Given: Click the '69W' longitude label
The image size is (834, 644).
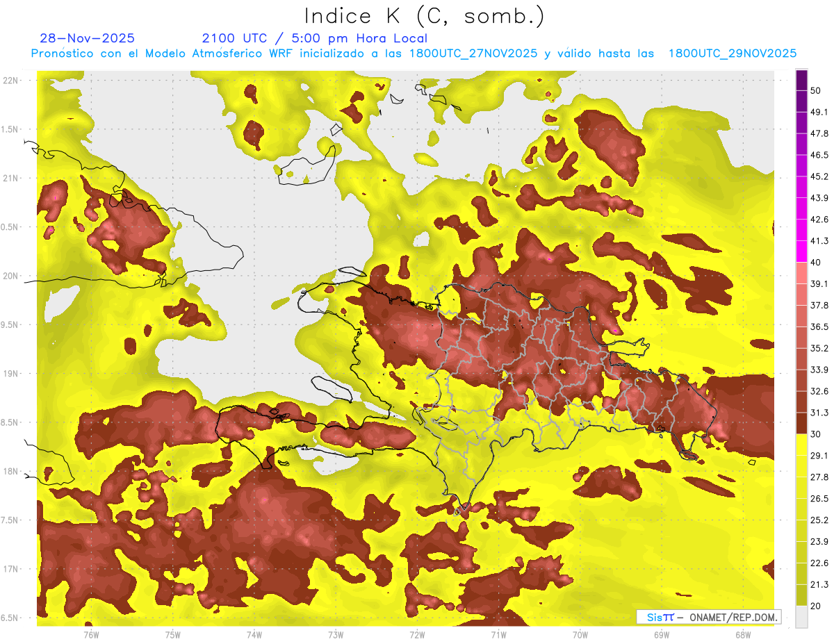Looking at the screenshot, I should [662, 635].
